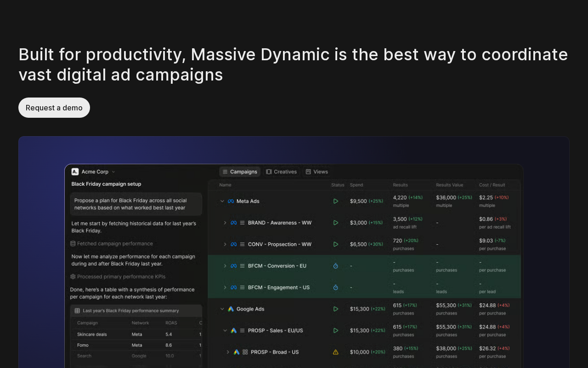Click the scheduled timer icon for BFCM - Conversion - EU
This screenshot has height=368, width=588.
[336, 266]
